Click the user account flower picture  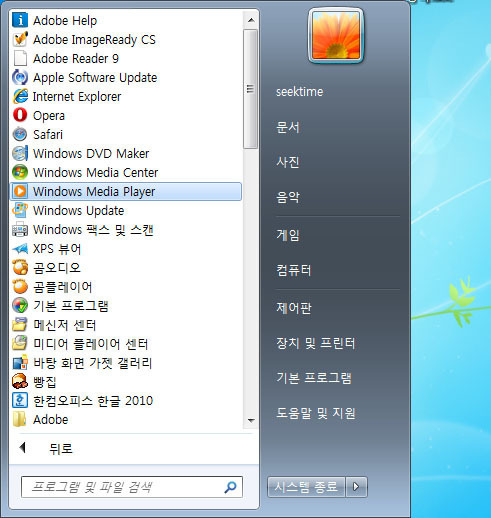click(x=336, y=36)
